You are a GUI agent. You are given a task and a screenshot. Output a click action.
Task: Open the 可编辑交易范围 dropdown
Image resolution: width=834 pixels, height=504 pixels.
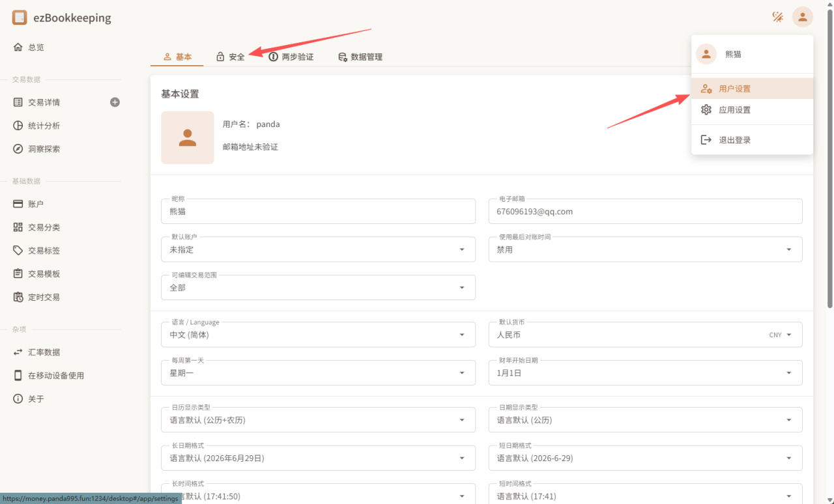[x=318, y=288]
